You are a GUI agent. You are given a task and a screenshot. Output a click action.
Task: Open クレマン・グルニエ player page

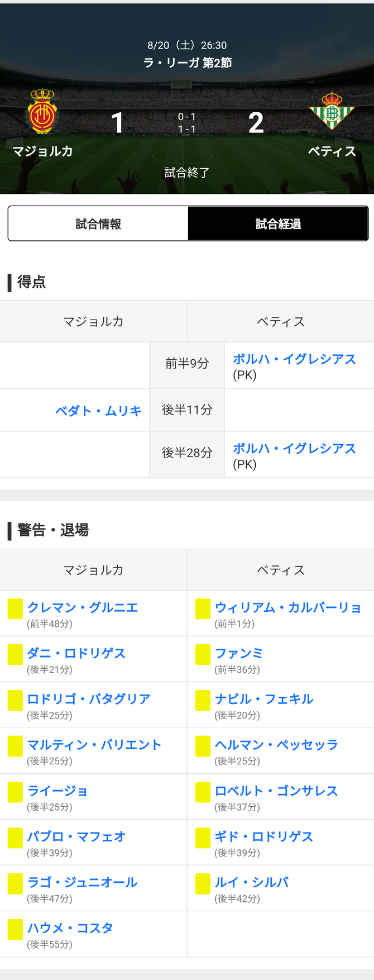coord(83,608)
